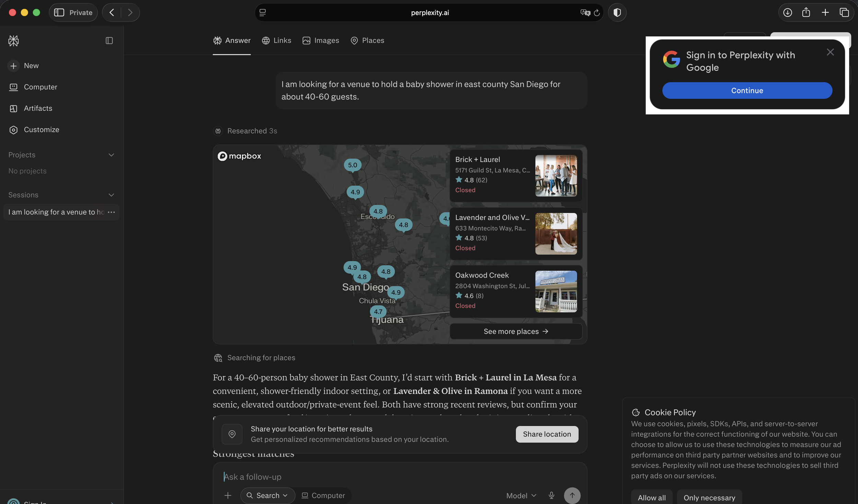Open the Safari share menu
The width and height of the screenshot is (858, 504).
pyautogui.click(x=806, y=12)
